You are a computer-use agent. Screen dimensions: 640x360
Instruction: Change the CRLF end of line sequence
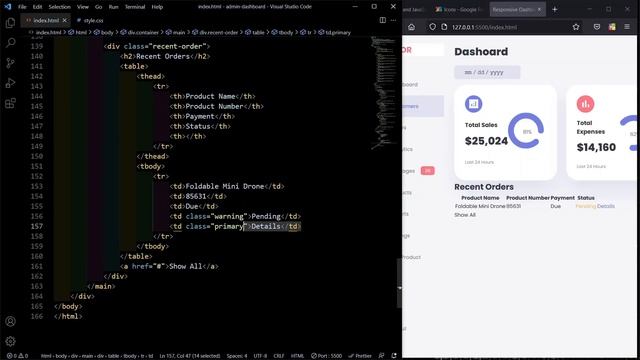click(279, 356)
